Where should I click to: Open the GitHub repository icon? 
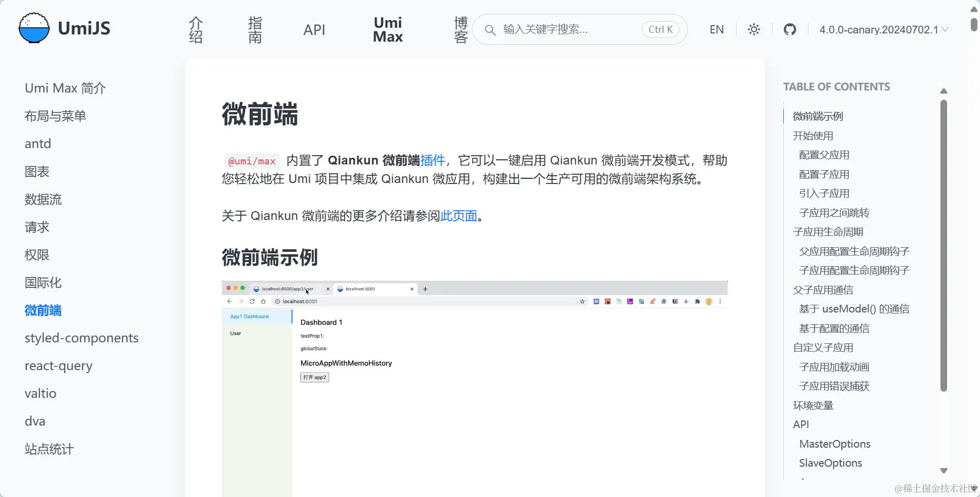pyautogui.click(x=790, y=29)
